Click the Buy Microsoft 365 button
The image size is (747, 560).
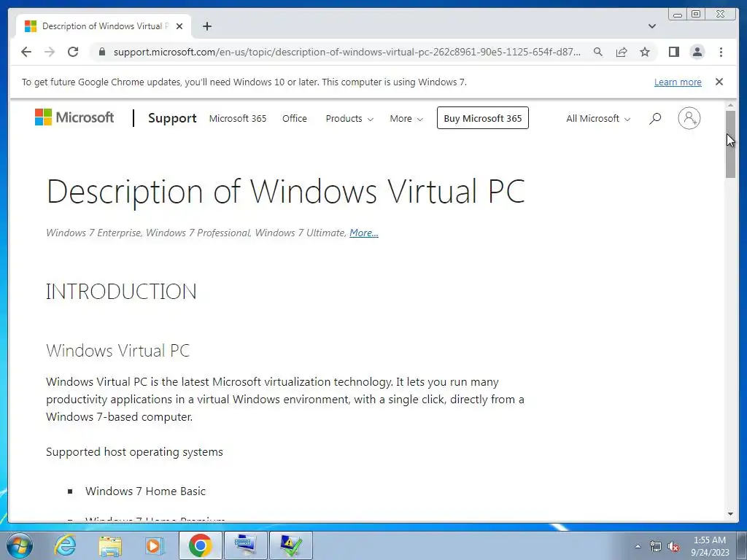click(483, 118)
